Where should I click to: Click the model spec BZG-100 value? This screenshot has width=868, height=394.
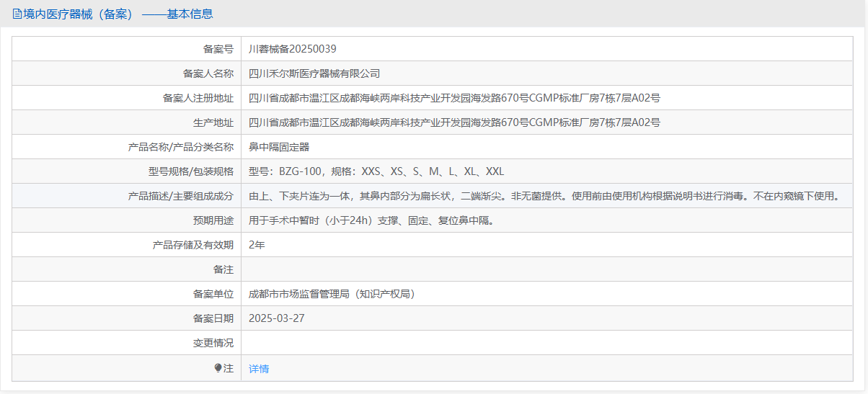pos(376,171)
